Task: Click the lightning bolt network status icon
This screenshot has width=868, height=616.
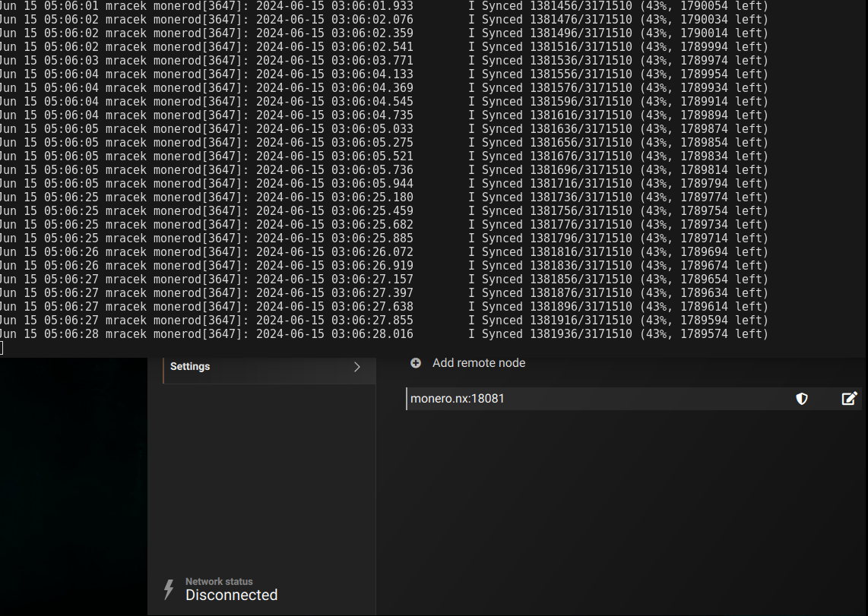Action: coord(169,589)
